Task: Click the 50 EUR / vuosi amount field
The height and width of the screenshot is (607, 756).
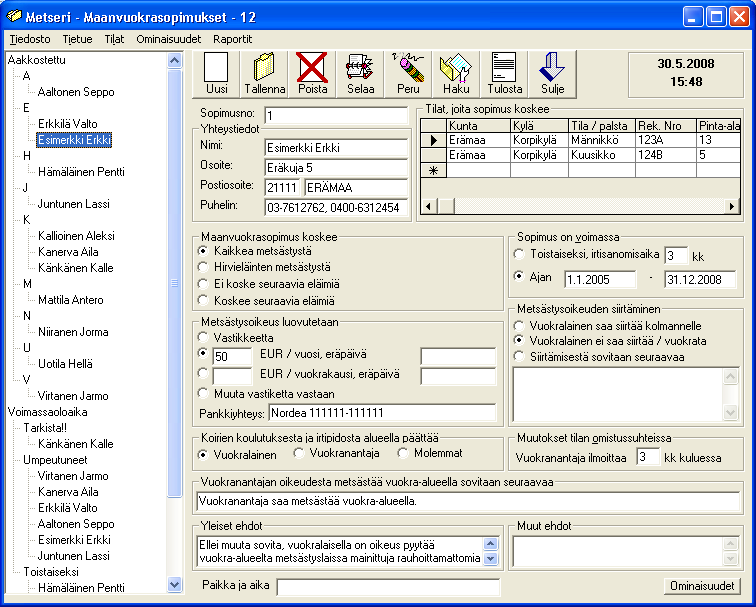Action: (232, 356)
